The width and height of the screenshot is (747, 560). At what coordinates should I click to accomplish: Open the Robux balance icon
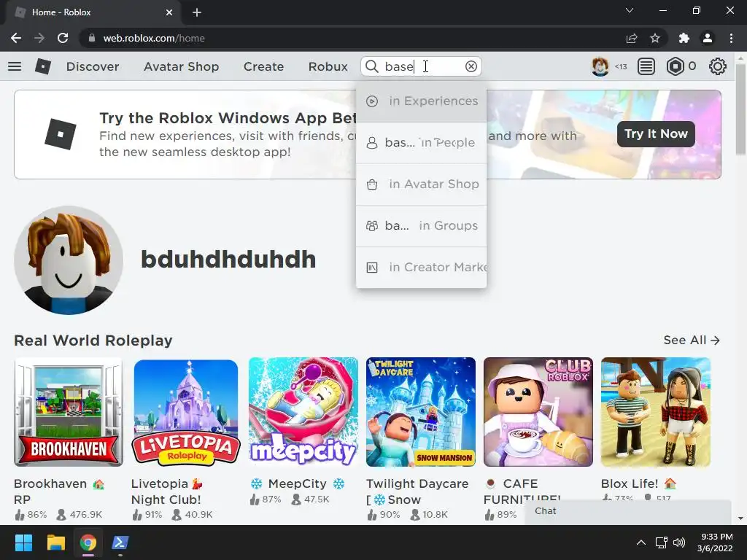(675, 66)
